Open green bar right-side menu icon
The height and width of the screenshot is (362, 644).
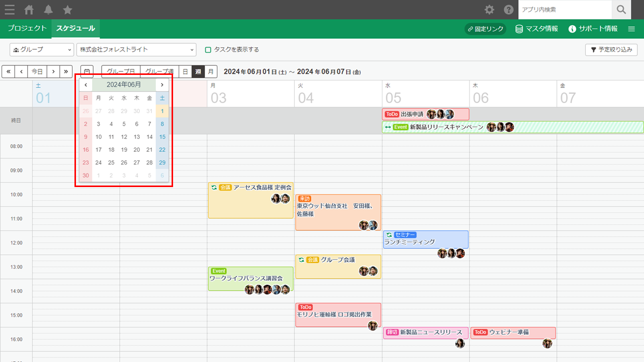631,29
